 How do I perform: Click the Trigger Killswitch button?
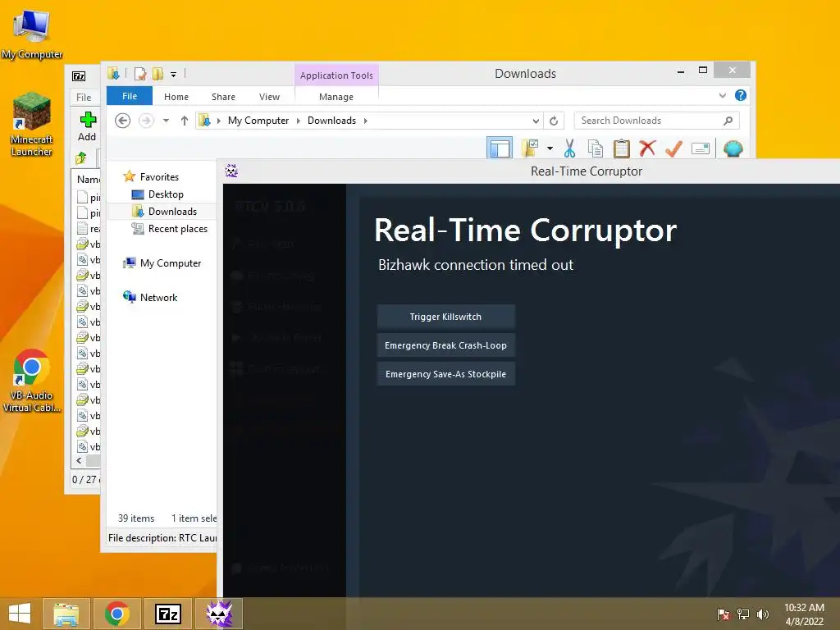click(445, 317)
